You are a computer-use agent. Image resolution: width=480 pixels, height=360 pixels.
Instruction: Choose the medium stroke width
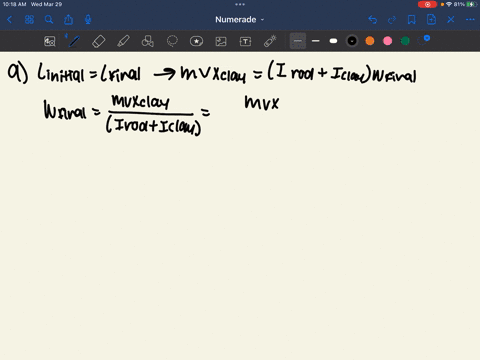(316, 41)
